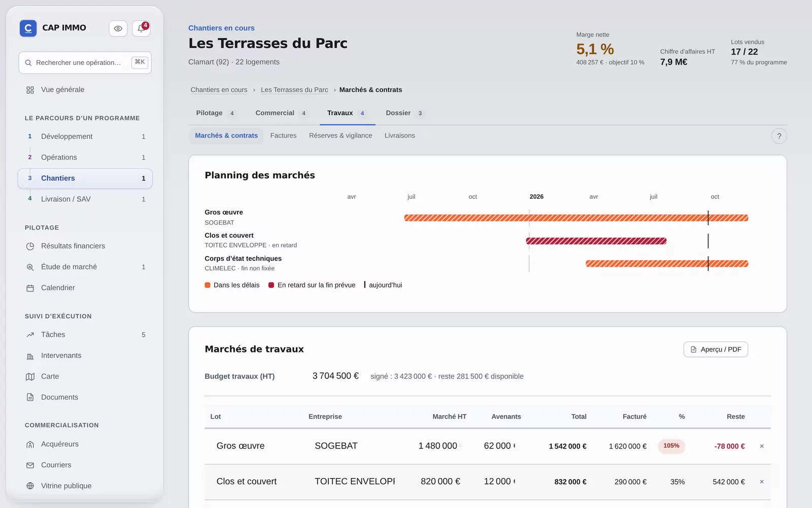
Task: Open Courriers envelope icon
Action: [x=30, y=465]
